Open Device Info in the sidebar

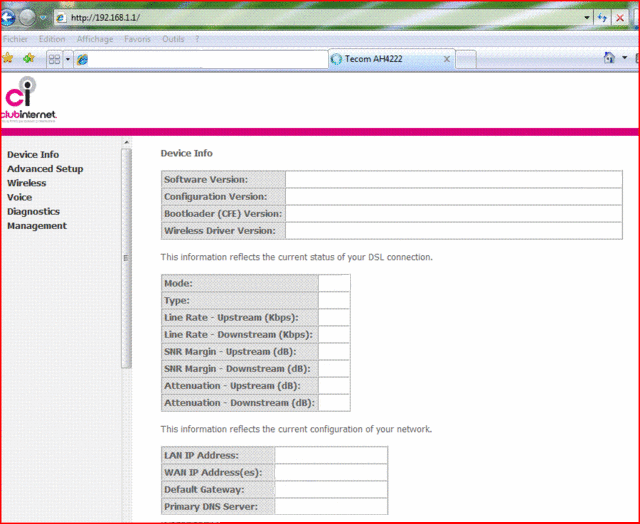click(33, 155)
